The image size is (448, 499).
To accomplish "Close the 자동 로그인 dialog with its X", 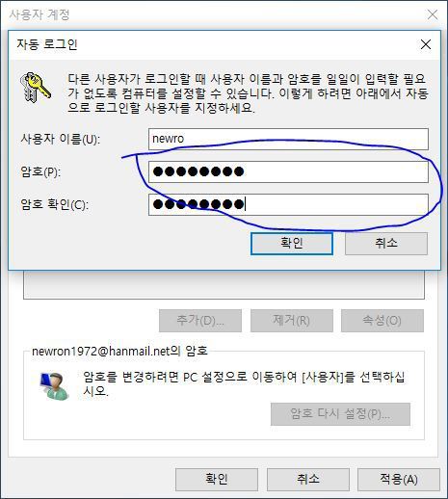I will (x=426, y=44).
